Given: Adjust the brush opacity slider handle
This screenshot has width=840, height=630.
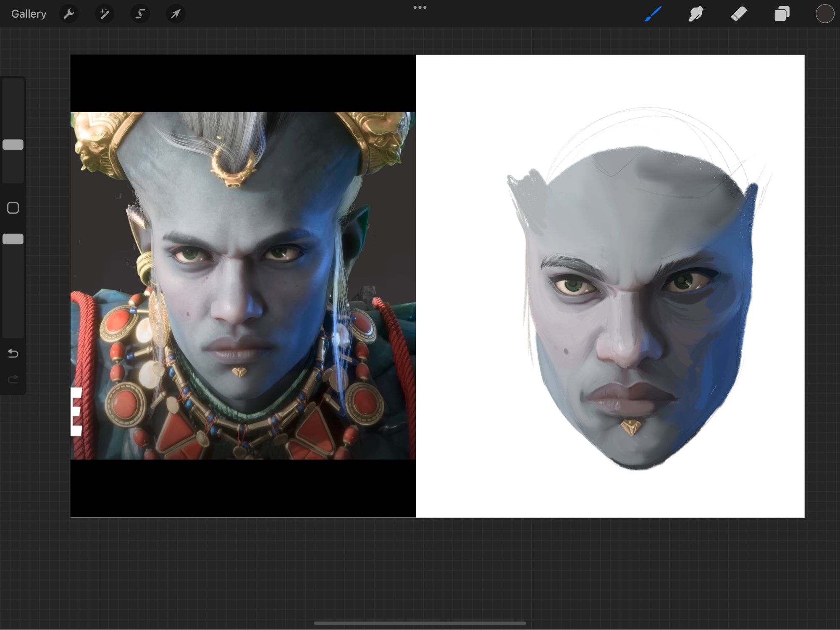Looking at the screenshot, I should [x=13, y=239].
